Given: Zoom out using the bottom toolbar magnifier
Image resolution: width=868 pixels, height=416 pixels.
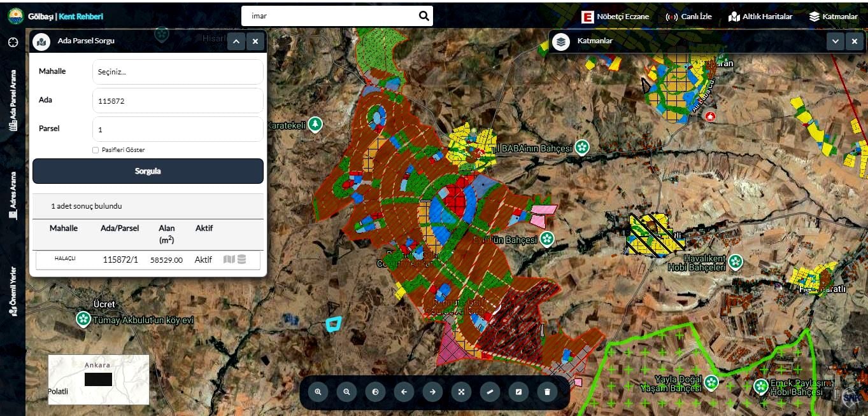Looking at the screenshot, I should 346,392.
